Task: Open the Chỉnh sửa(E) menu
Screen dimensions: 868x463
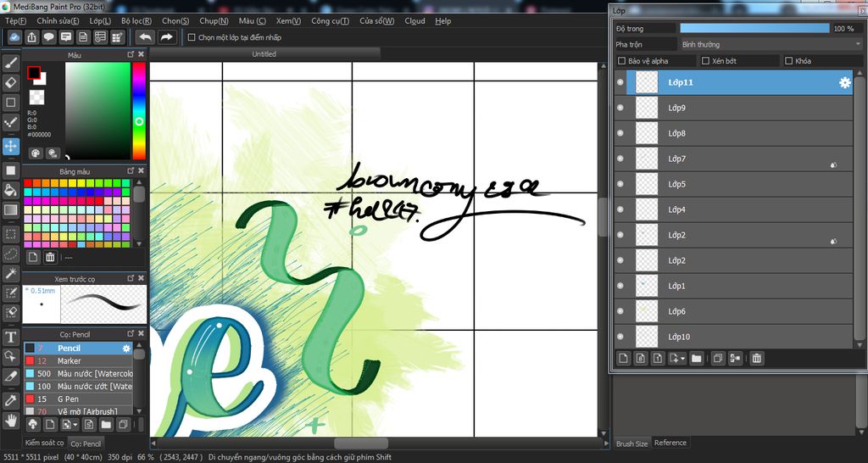Action: pos(58,21)
